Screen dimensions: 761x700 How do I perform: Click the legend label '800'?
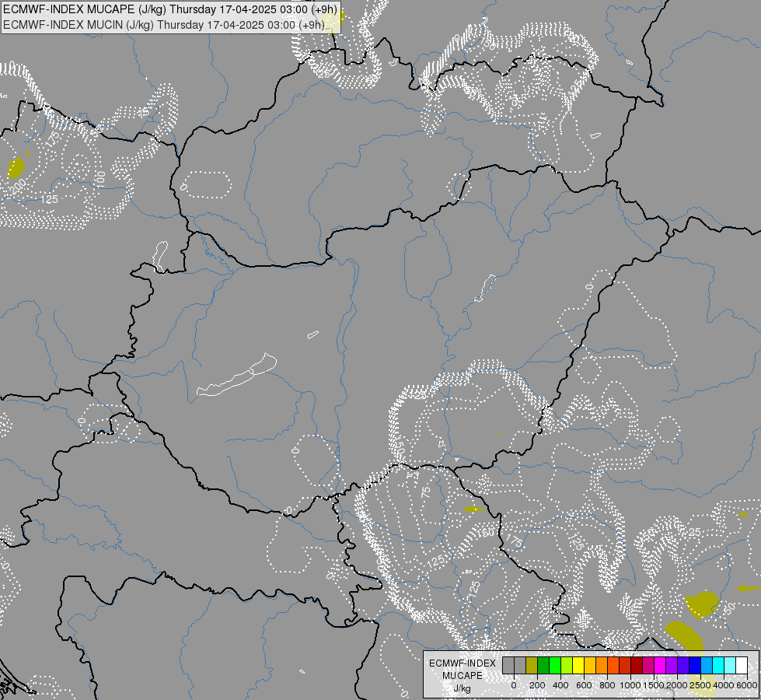click(607, 685)
